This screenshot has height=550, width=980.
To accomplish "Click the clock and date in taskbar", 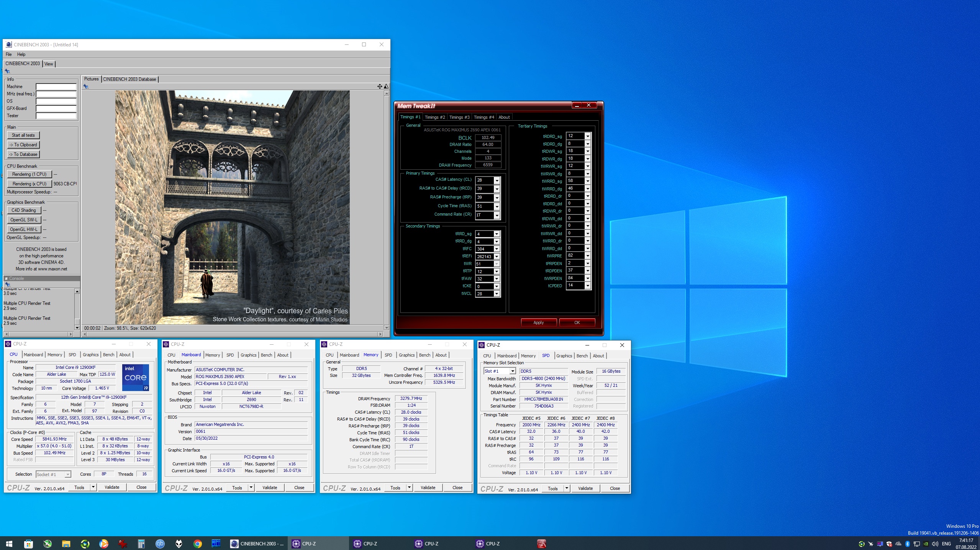I will click(966, 543).
